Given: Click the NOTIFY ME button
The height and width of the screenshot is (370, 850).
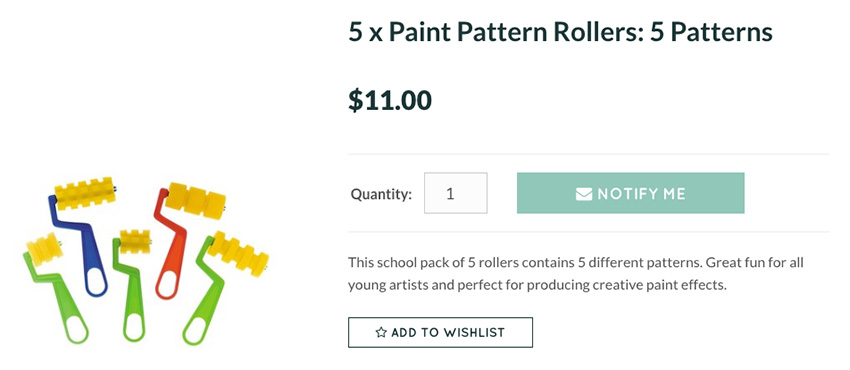Looking at the screenshot, I should point(630,193).
